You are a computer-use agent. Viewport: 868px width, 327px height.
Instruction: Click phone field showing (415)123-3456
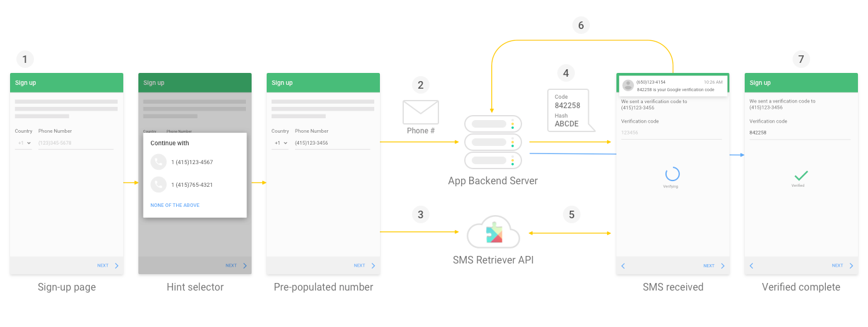click(x=333, y=143)
